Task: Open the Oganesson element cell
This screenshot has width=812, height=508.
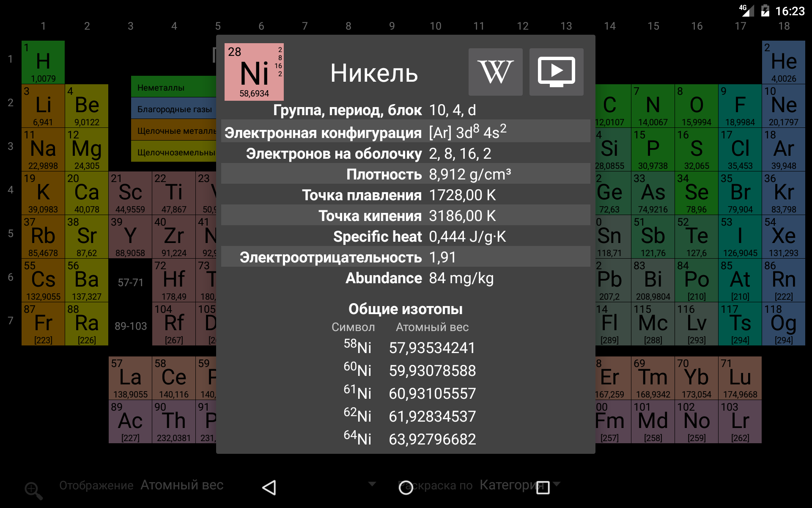Action: tap(783, 324)
